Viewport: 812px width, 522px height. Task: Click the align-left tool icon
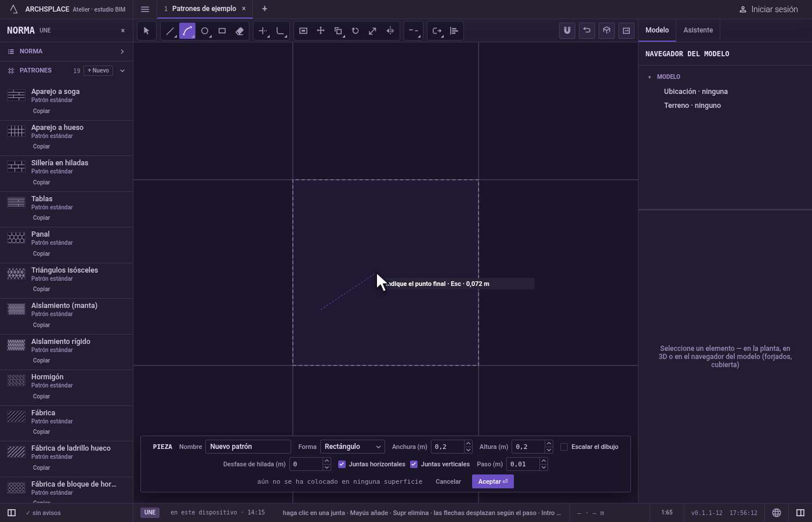pos(454,31)
